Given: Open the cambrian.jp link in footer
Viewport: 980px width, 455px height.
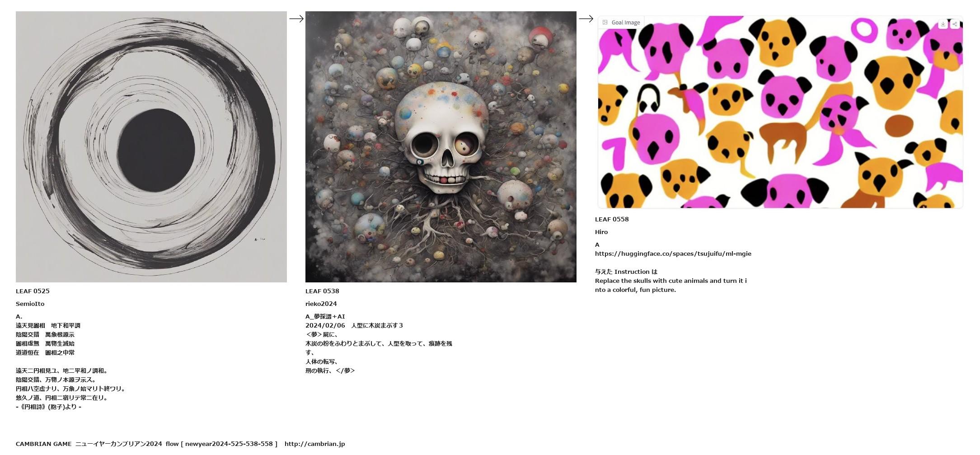Looking at the screenshot, I should tap(314, 444).
